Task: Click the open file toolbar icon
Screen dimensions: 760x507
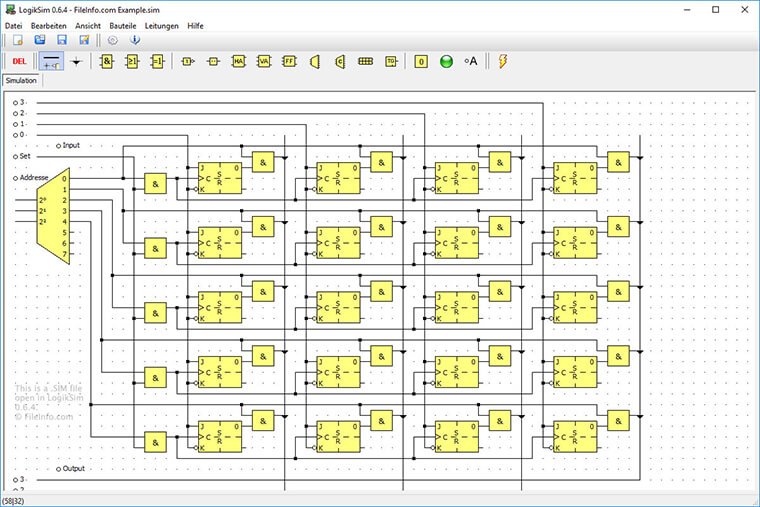Action: coord(40,40)
